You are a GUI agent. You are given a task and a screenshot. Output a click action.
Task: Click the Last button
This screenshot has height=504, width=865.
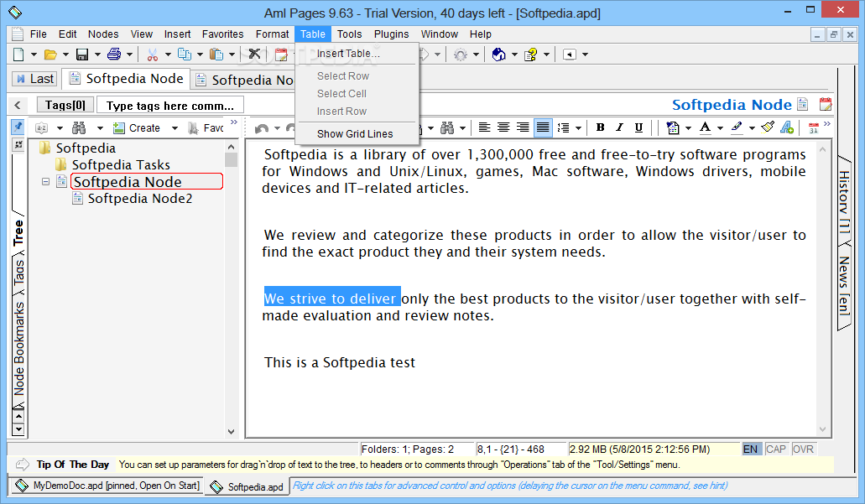pyautogui.click(x=35, y=79)
